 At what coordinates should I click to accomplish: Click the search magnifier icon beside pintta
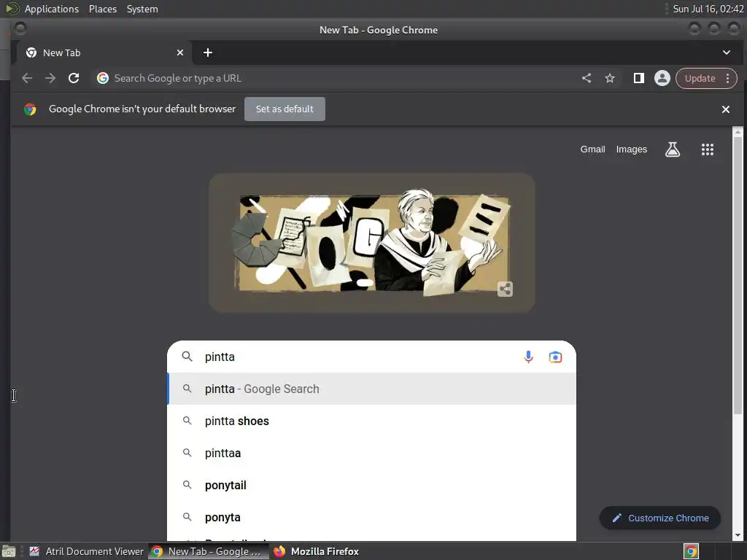pos(187,356)
